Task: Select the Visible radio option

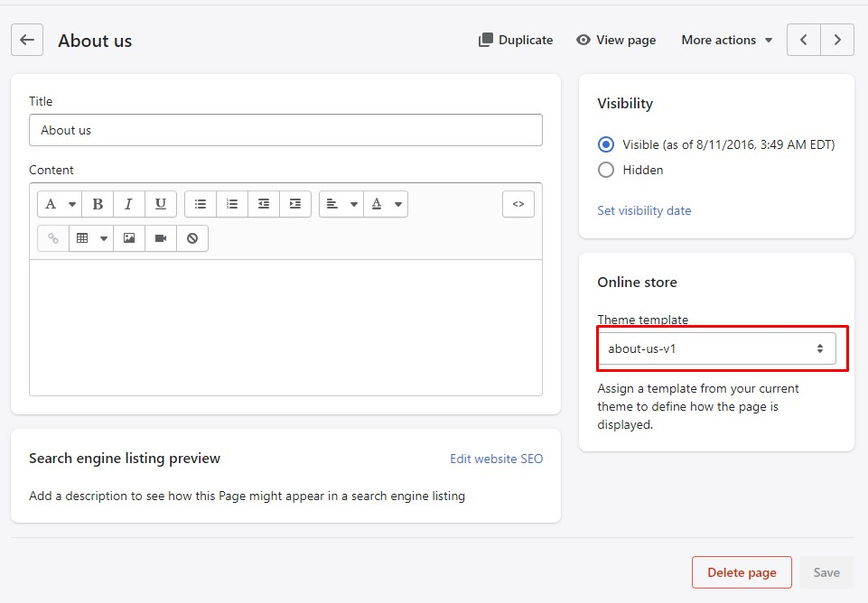Action: click(x=606, y=144)
